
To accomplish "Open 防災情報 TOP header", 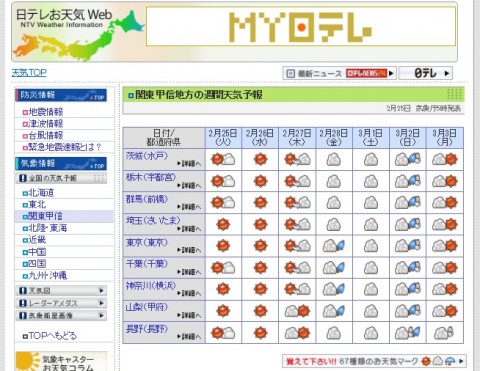I will (61, 95).
